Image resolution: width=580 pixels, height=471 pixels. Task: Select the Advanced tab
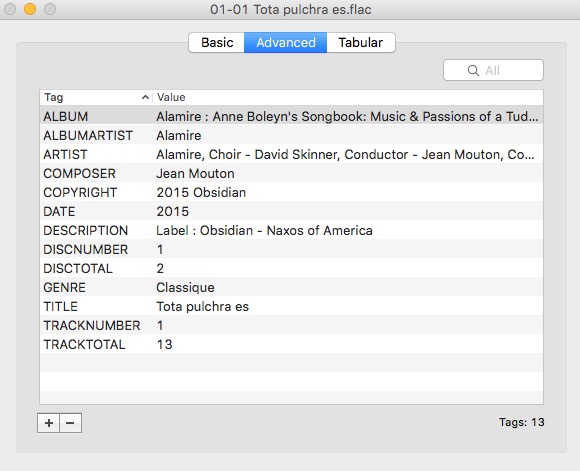tap(286, 43)
